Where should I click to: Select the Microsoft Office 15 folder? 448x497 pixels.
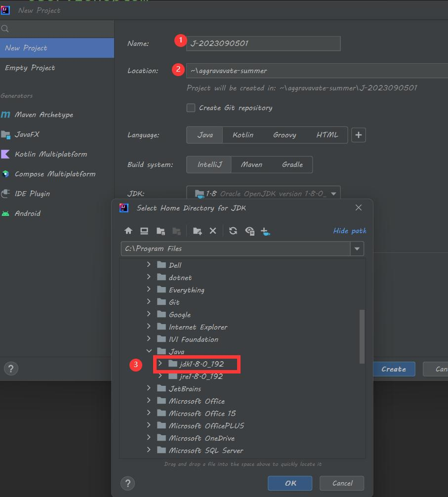(x=202, y=414)
